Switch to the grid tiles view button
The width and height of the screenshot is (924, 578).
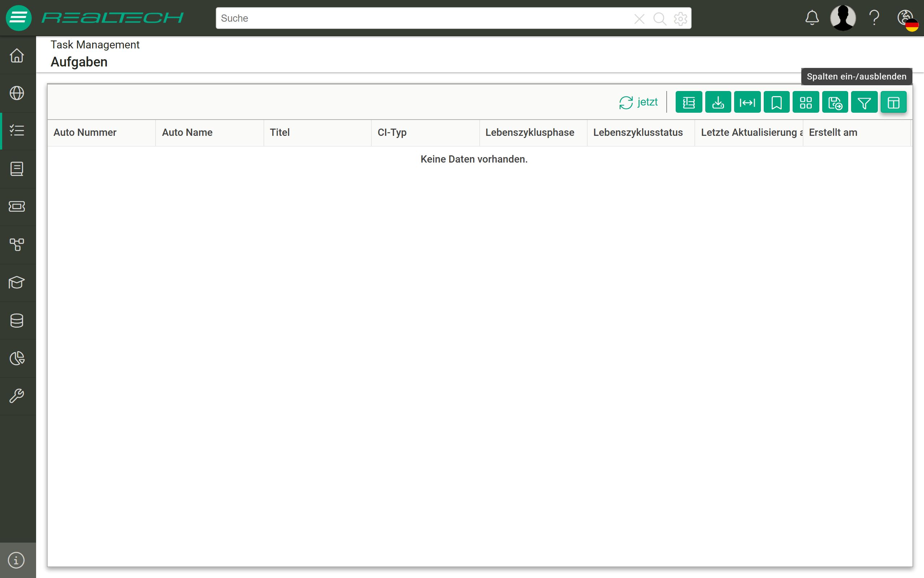point(806,102)
